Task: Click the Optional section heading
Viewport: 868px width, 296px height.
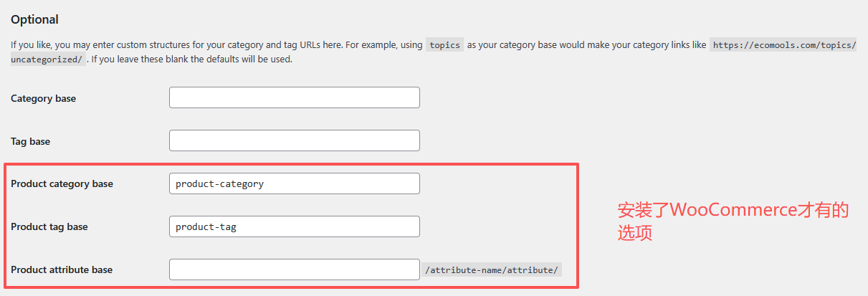Action: click(x=34, y=19)
